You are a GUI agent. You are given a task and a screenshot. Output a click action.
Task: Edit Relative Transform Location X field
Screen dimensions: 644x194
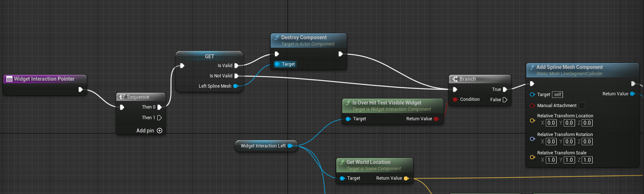[x=551, y=123]
